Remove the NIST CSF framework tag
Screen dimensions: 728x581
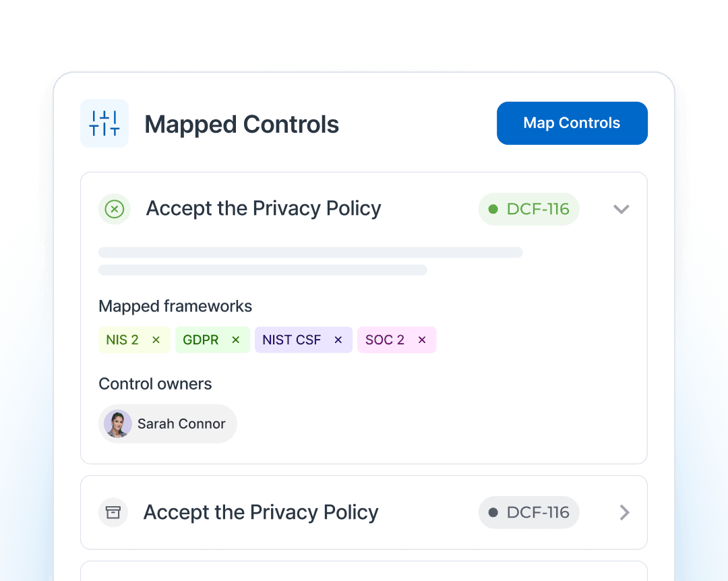(338, 340)
